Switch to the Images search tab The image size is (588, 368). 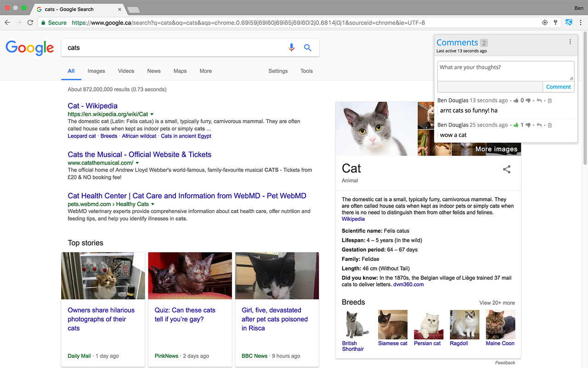[x=96, y=71]
